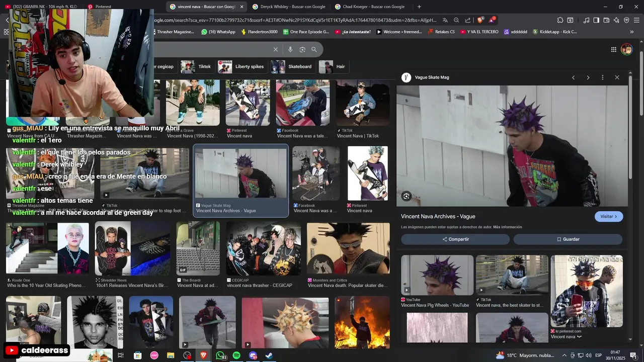Select the Tiktok filter chip
Image resolution: width=644 pixels, height=362 pixels.
[197, 66]
